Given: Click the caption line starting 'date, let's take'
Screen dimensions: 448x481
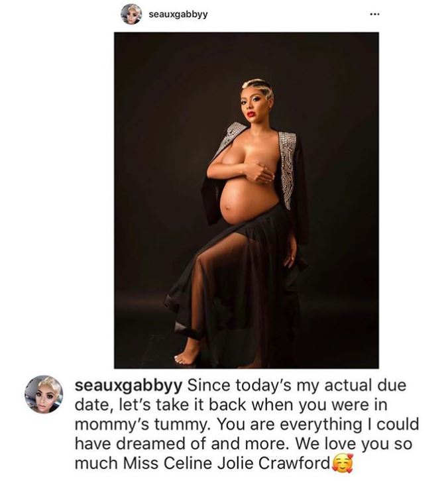Looking at the screenshot, I should [x=231, y=405].
